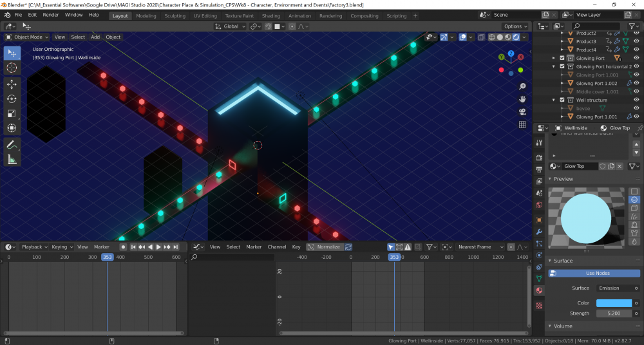Select the Cursor tool in the viewport toolbar

tap(12, 68)
